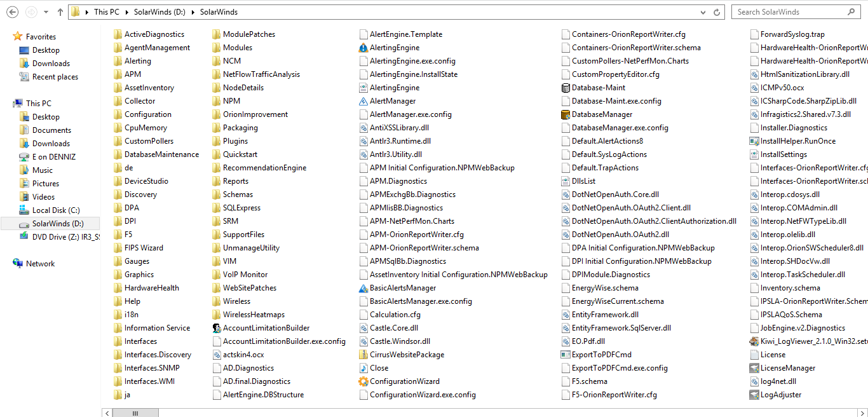Select the DVD Drive (Z:) icon
This screenshot has width=868, height=417.
24,237
